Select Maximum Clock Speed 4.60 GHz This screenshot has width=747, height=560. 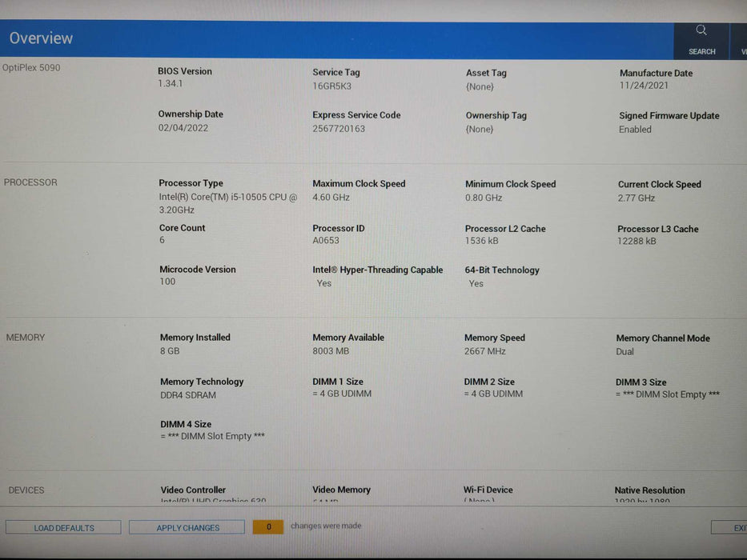click(331, 197)
